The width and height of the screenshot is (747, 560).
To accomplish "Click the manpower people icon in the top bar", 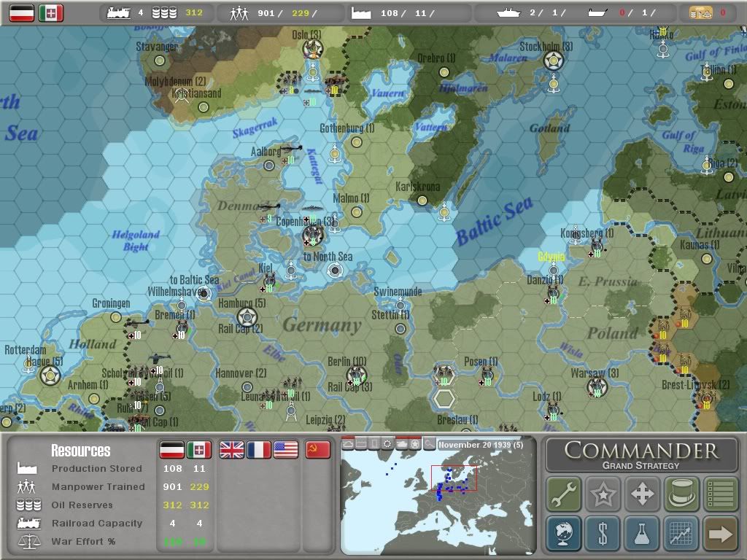I will pyautogui.click(x=239, y=13).
